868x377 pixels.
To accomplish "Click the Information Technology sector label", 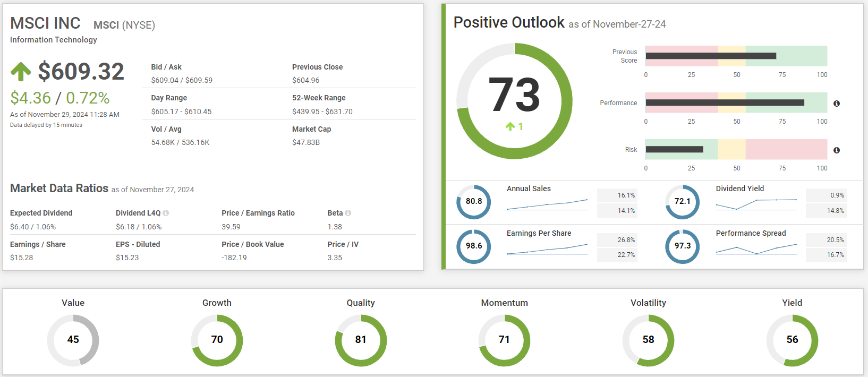I will 54,40.
